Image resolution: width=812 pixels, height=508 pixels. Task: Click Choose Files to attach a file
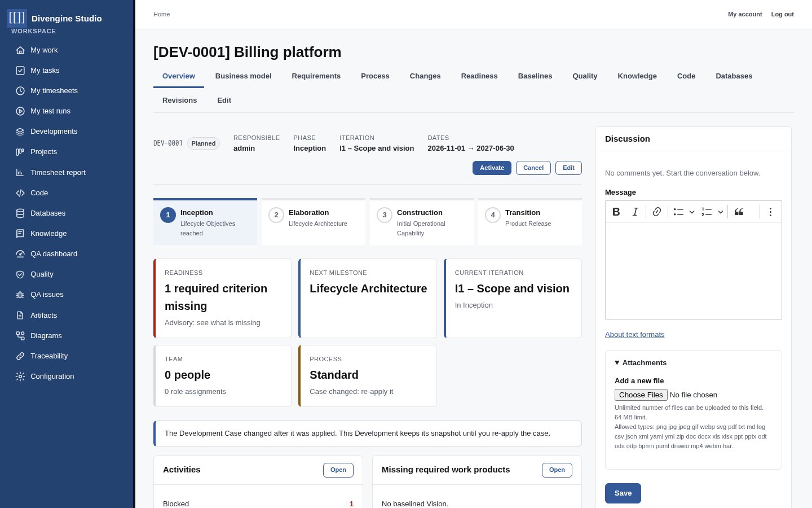pos(641,395)
